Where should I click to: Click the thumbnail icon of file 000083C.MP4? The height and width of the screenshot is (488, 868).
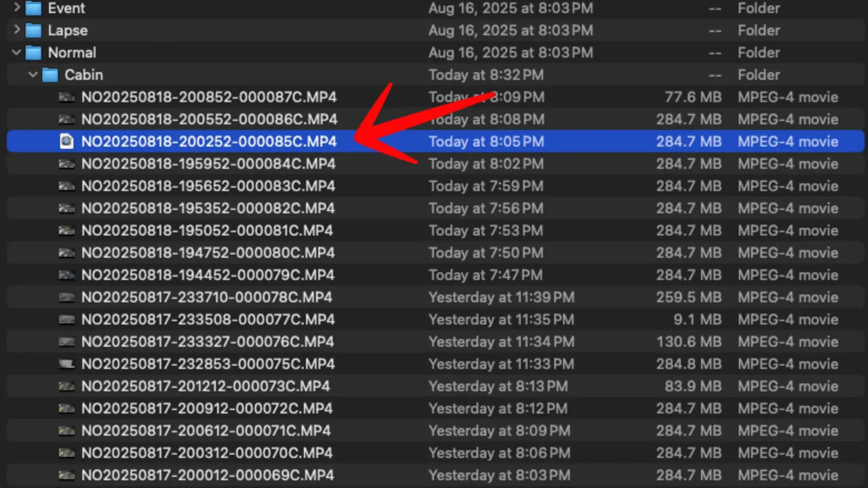point(66,186)
